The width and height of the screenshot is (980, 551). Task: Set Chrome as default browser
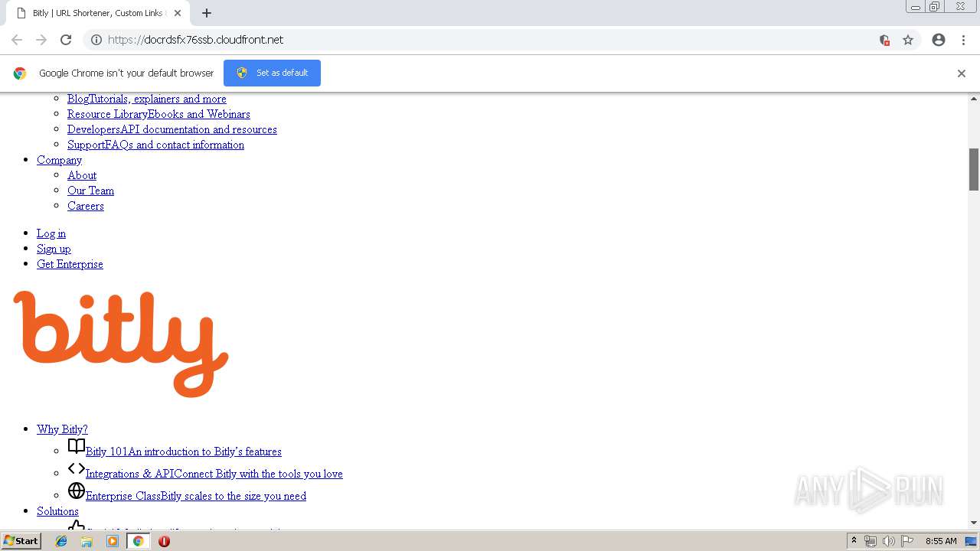pos(272,73)
